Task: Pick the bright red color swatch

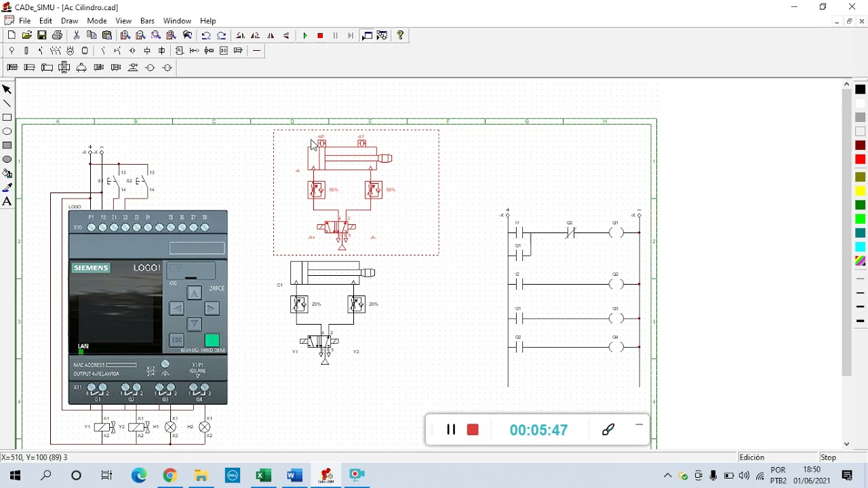Action: [860, 159]
